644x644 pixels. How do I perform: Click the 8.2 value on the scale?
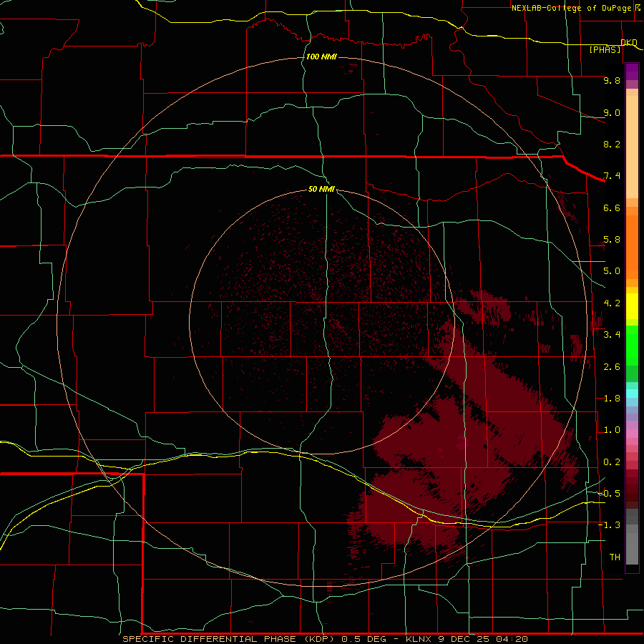(612, 144)
